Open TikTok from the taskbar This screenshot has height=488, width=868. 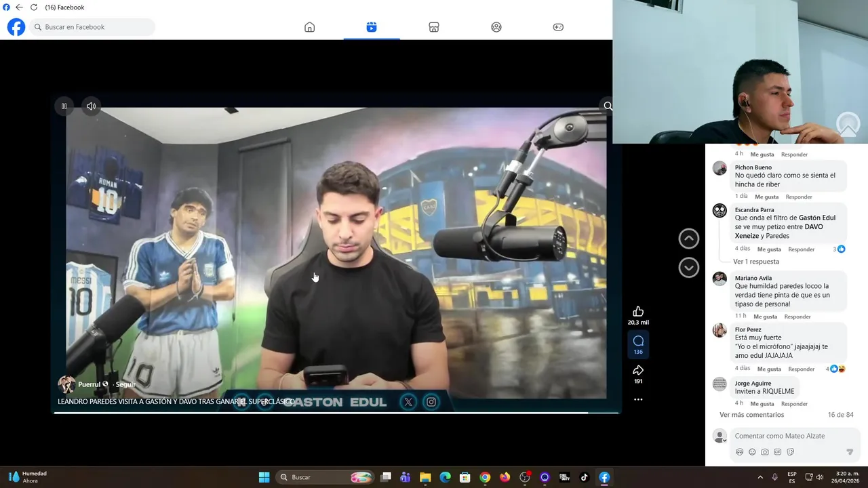tap(584, 477)
